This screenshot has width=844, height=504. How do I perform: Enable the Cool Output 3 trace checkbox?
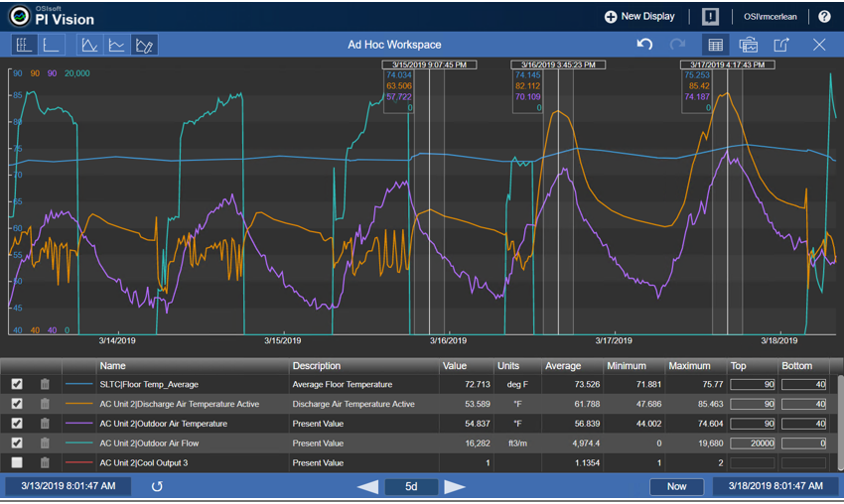(17, 463)
